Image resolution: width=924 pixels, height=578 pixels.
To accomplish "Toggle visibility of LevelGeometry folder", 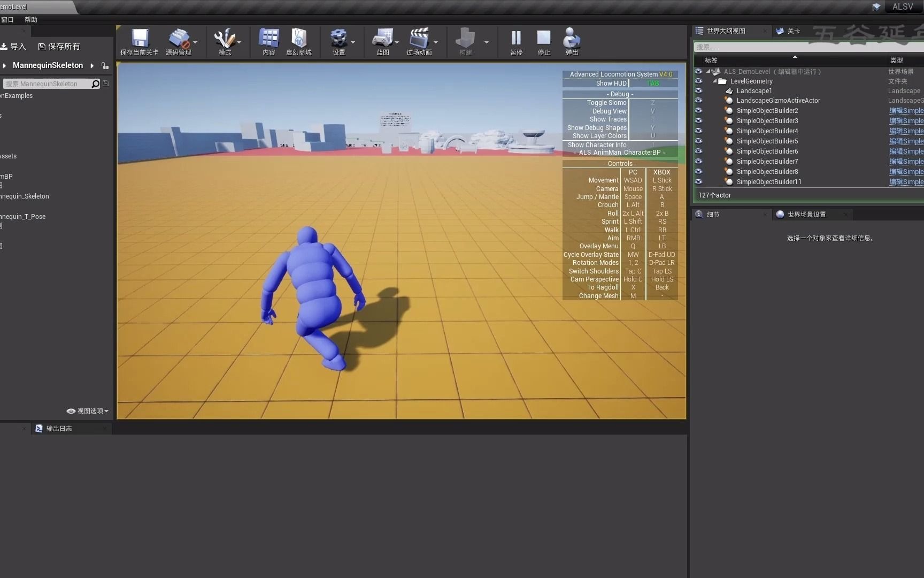I will coord(698,81).
